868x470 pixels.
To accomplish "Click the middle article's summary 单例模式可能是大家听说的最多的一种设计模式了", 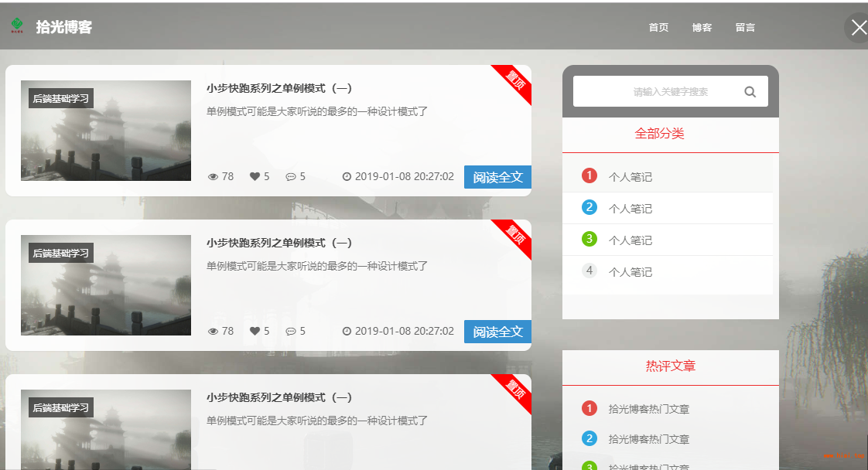I will [x=317, y=267].
